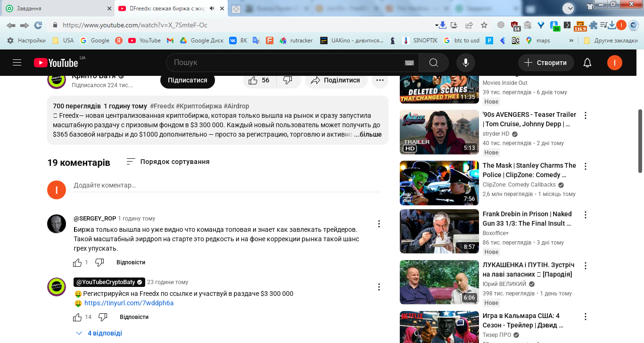
Task: Mute the tab via the speaker icon
Action: (213, 8)
